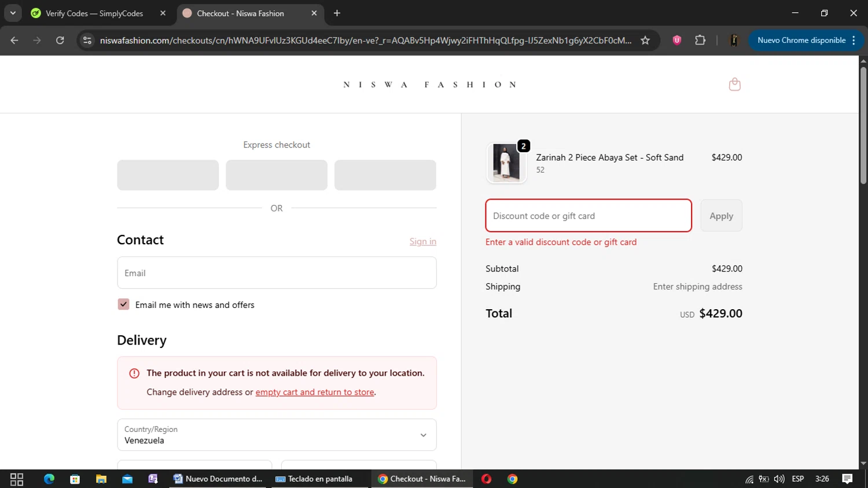This screenshot has width=868, height=488.
Task: Uncheck Email me with news and offers
Action: [x=123, y=304]
